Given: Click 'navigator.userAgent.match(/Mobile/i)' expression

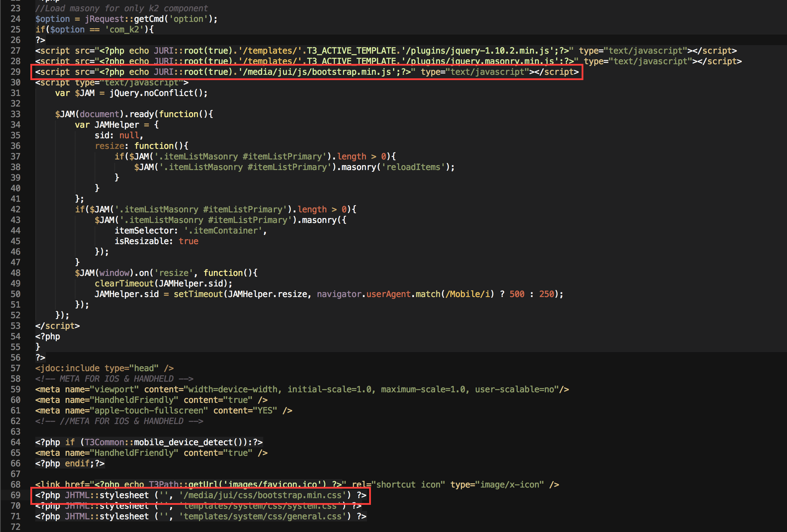Looking at the screenshot, I should tap(405, 294).
